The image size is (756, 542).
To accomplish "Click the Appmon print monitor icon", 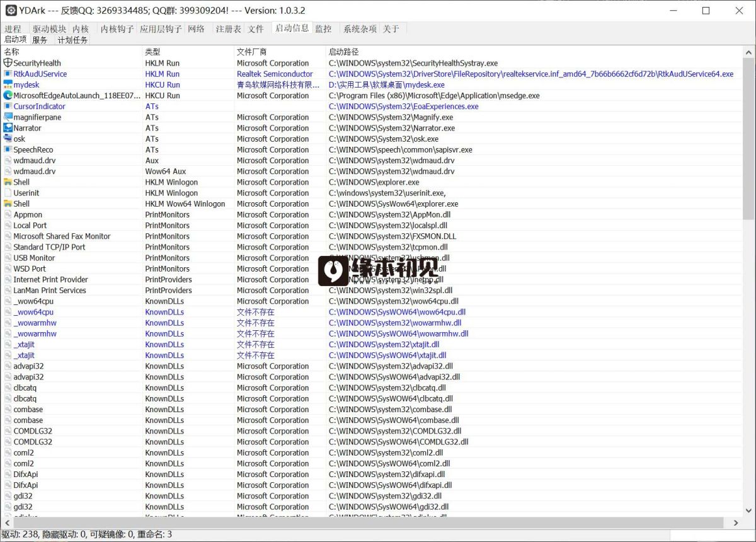I will [x=8, y=214].
